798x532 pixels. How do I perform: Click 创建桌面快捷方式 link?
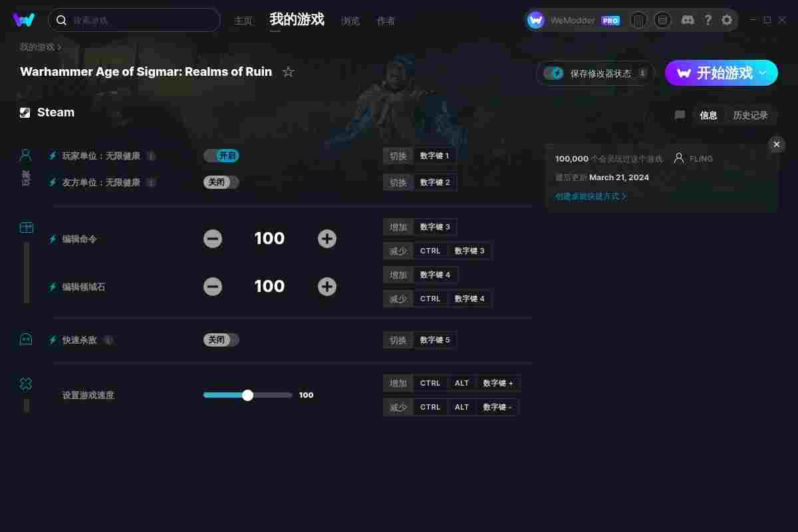591,196
